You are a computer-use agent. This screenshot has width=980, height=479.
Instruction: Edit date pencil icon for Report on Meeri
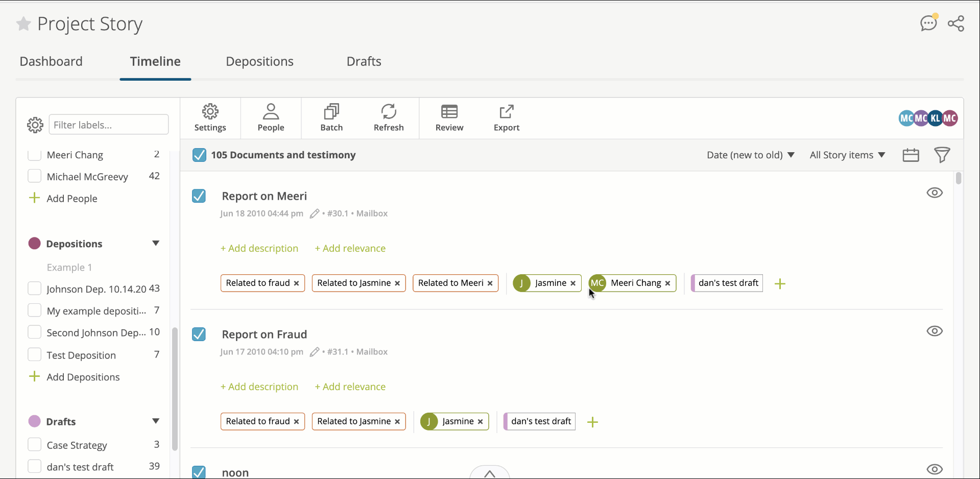315,213
